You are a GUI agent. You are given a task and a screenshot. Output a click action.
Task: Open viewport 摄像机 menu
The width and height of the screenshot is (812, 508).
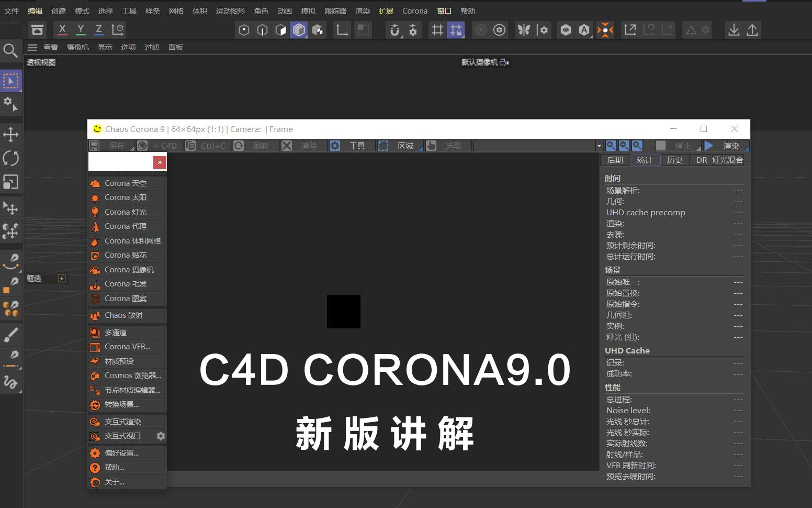click(78, 47)
